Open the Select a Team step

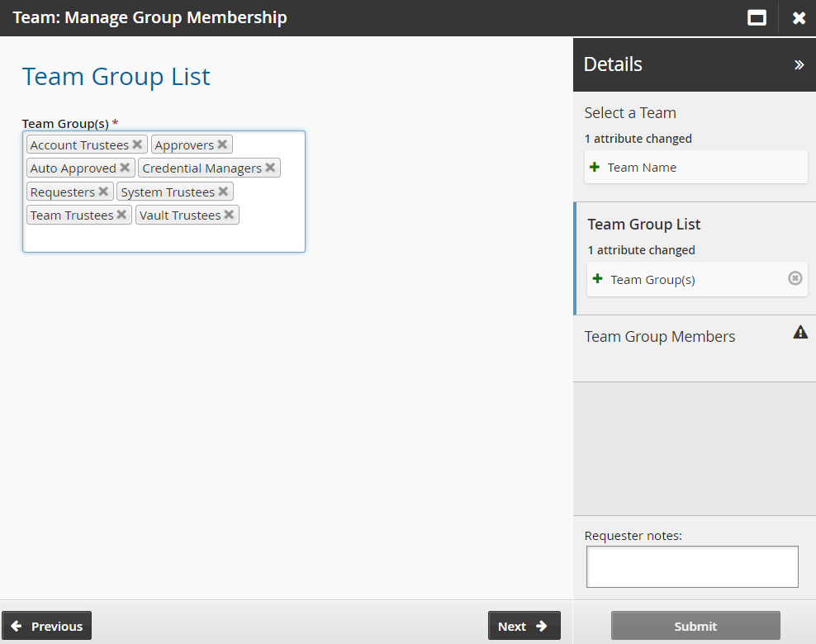630,113
